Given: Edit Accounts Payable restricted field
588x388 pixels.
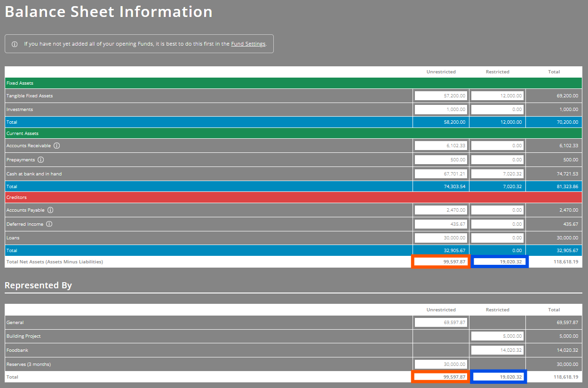Looking at the screenshot, I should (x=497, y=210).
